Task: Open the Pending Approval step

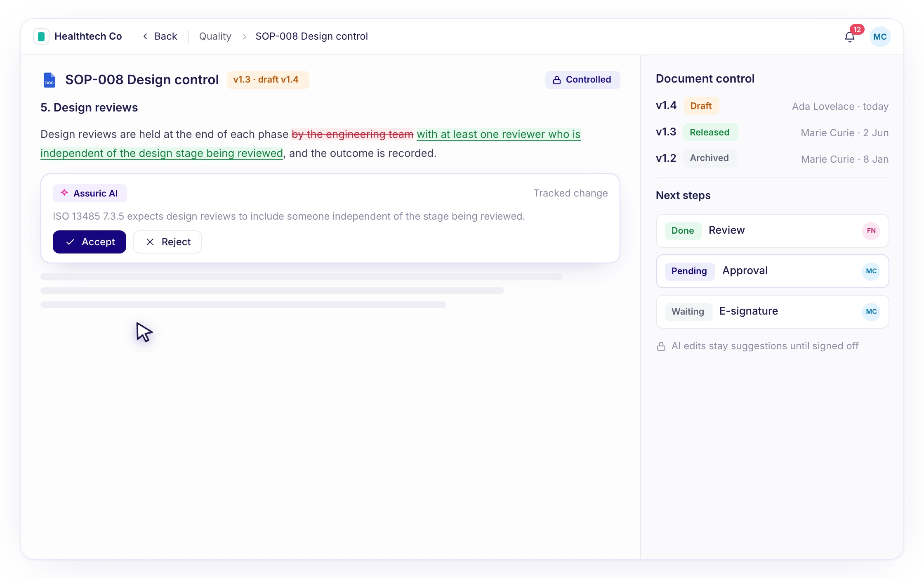Action: [772, 271]
